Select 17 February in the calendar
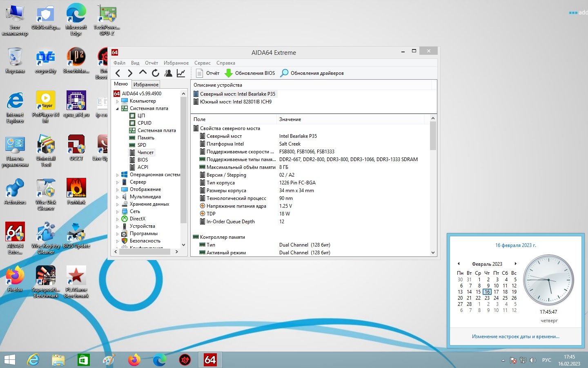588x368 pixels. [x=496, y=292]
